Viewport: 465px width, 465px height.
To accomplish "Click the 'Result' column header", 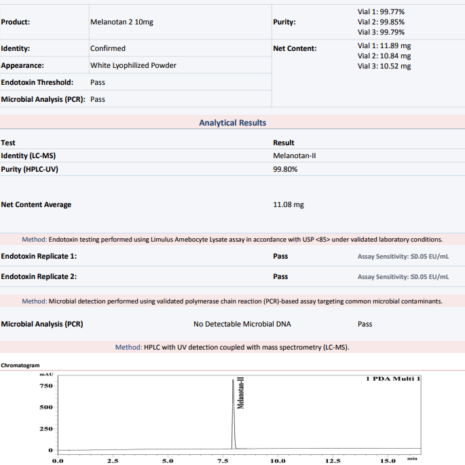I will click(x=283, y=143).
